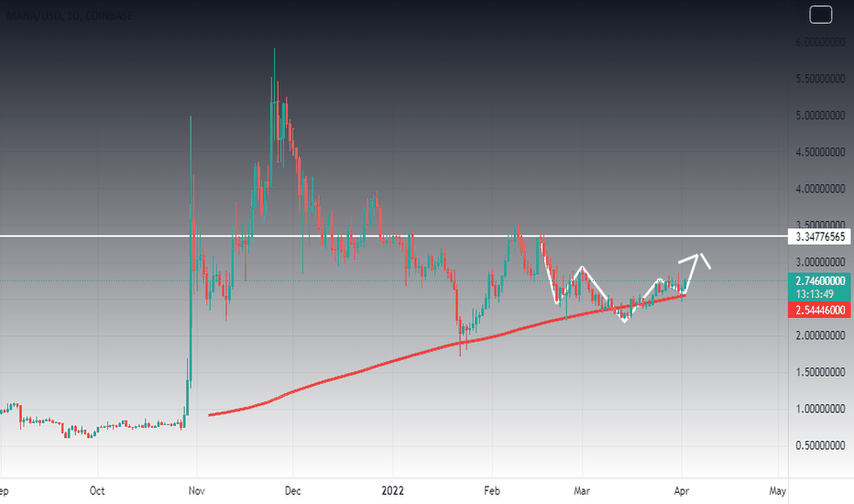Click the Nov label on the time axis

point(197,491)
